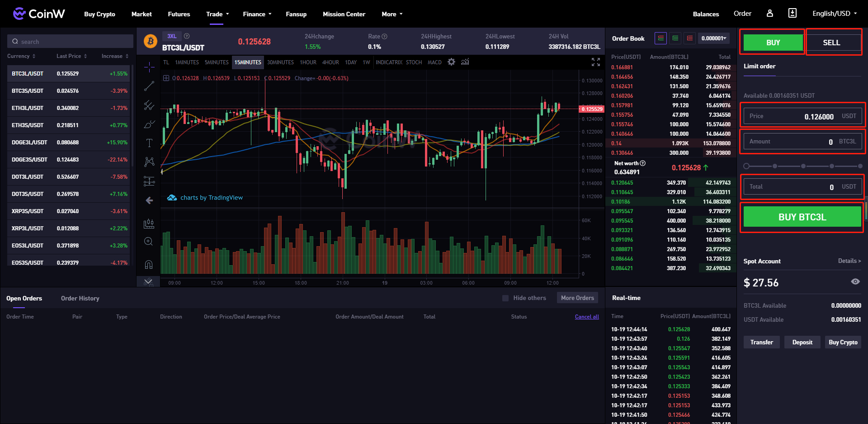Show buy-only order book view
868x424 pixels.
(675, 38)
